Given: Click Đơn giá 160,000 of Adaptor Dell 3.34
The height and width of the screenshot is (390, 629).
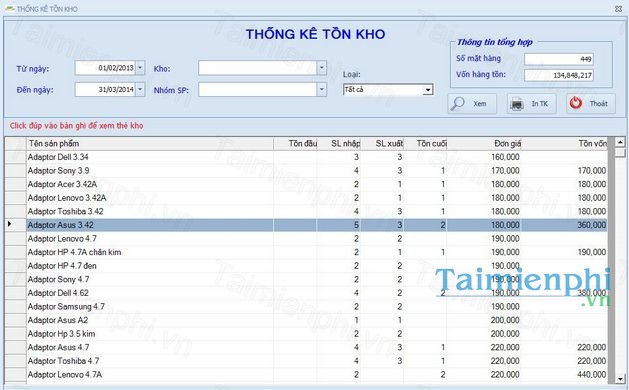Looking at the screenshot, I should (x=505, y=157).
